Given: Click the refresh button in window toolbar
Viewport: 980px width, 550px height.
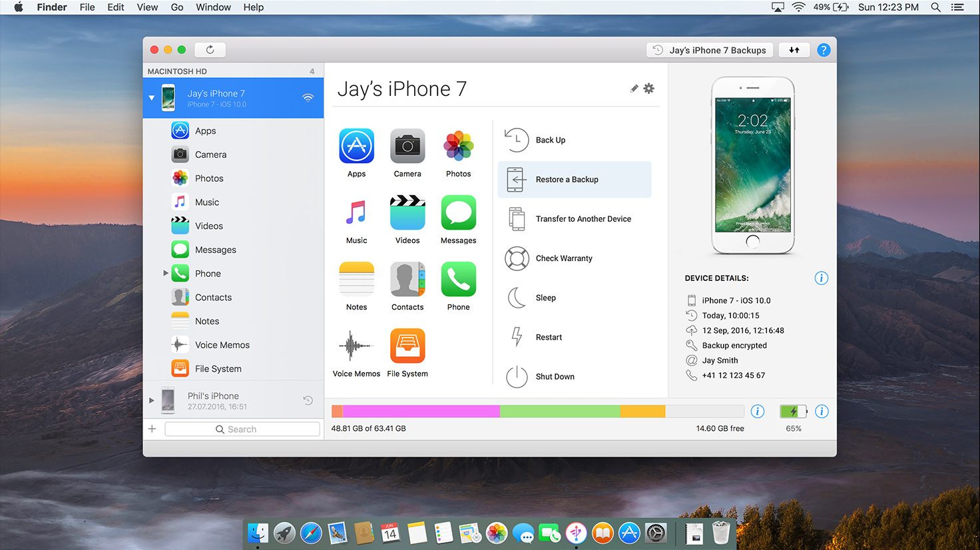Looking at the screenshot, I should click(x=210, y=50).
